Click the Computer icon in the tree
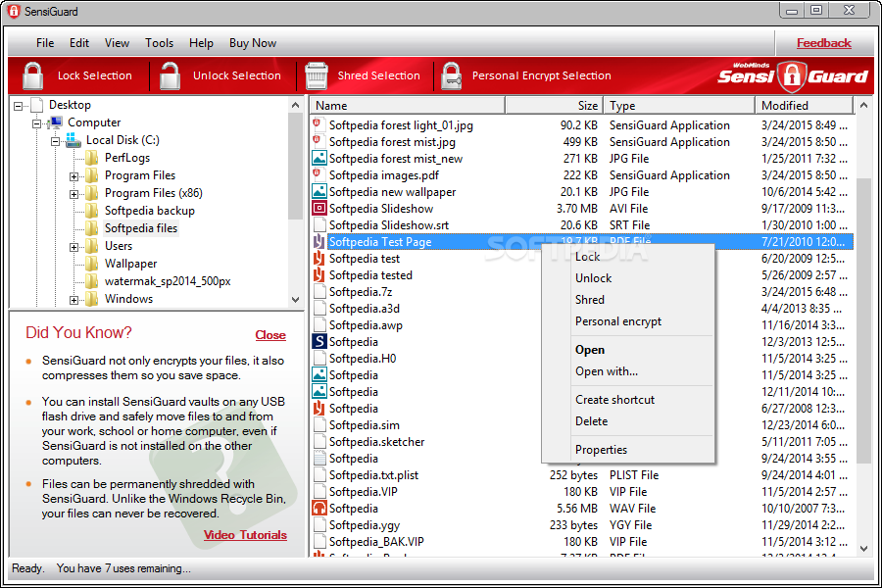 point(55,122)
